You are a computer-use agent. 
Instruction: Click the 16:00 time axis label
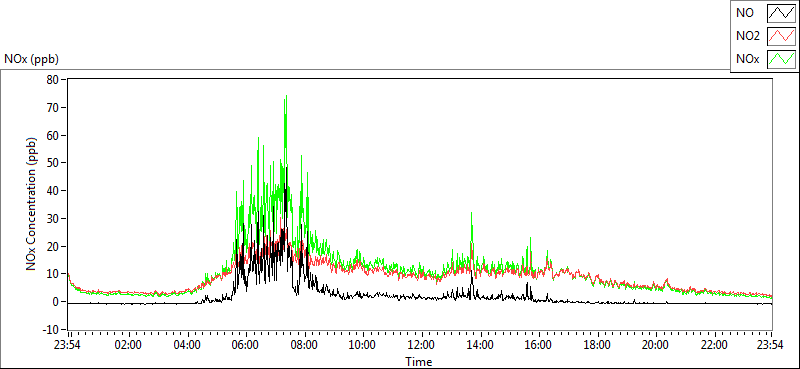coord(539,344)
